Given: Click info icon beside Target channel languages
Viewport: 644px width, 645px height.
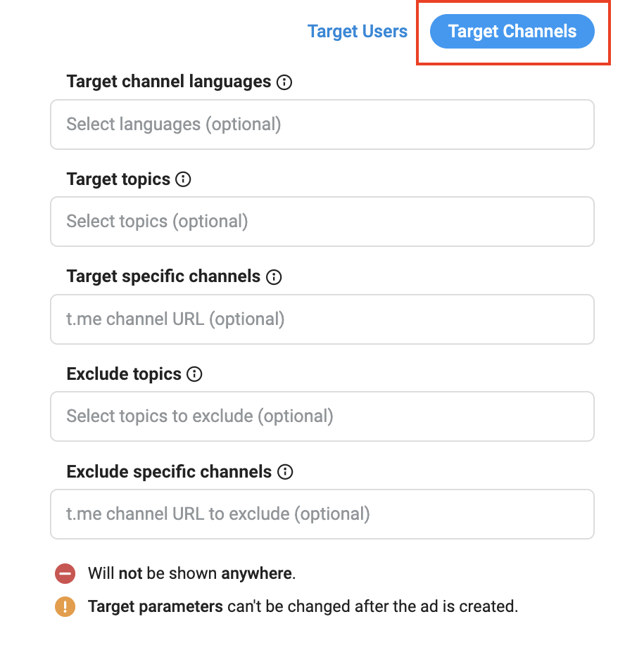Looking at the screenshot, I should [x=284, y=82].
